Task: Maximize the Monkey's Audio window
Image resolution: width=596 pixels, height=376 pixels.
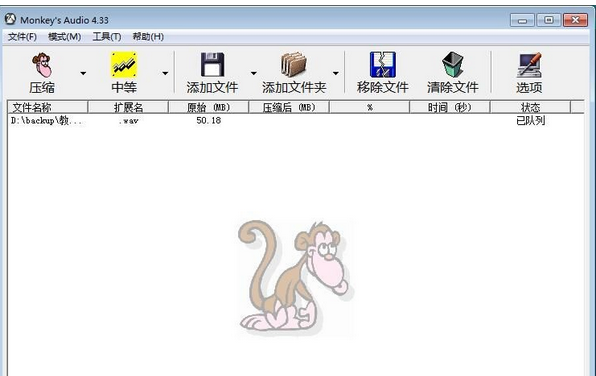Action: pos(548,20)
